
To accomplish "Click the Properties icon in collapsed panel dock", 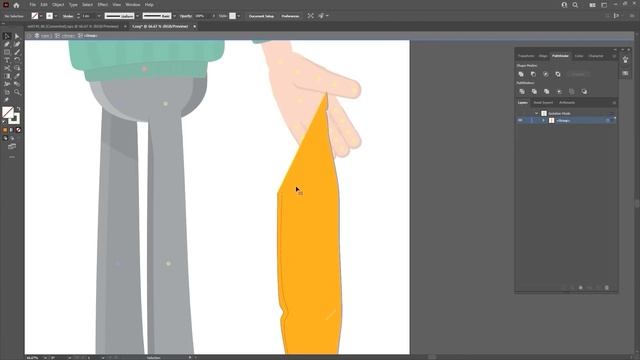I will (x=626, y=60).
